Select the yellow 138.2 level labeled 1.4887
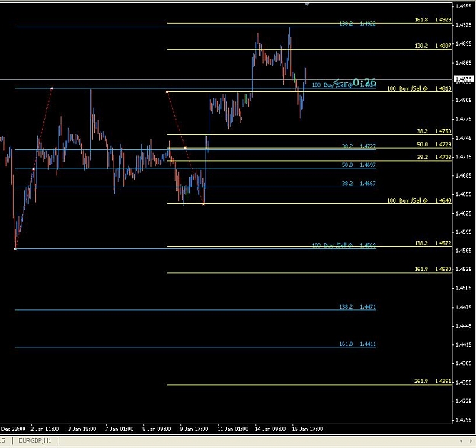 pyautogui.click(x=433, y=46)
